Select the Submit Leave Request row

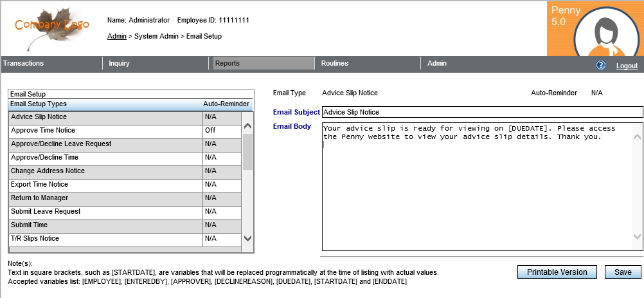125,212
